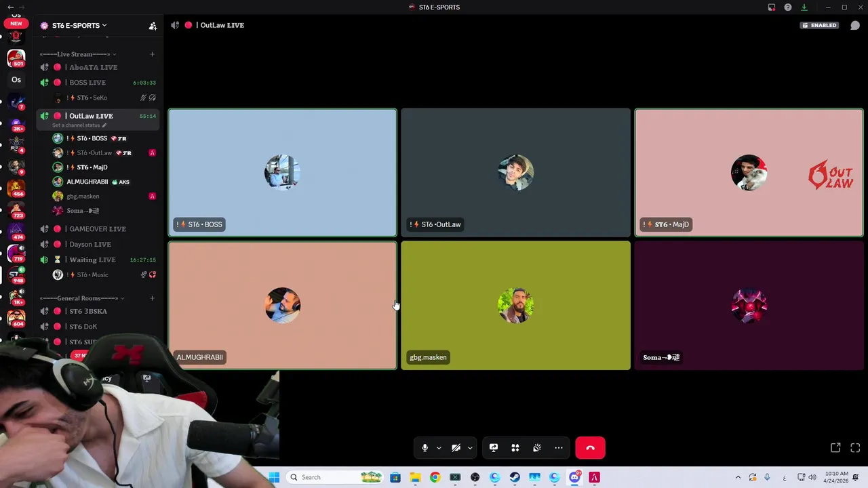This screenshot has height=488, width=868.
Task: Open File Explorer from taskbar
Action: [415, 477]
